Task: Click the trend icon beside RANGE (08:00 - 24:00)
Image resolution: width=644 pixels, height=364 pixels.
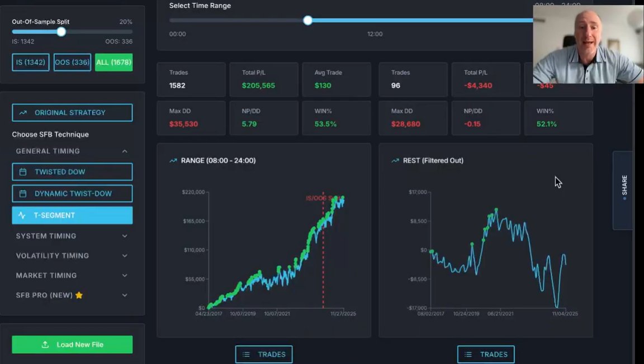Action: 173,160
